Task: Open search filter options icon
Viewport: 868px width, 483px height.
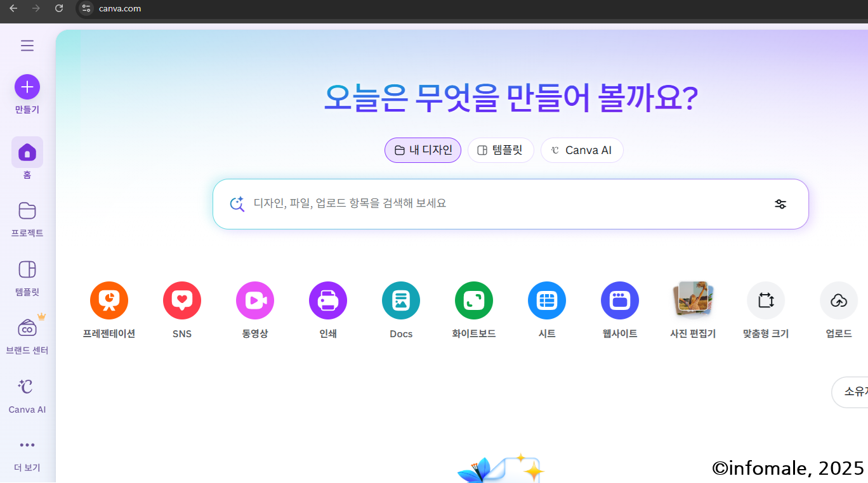Action: [x=780, y=204]
